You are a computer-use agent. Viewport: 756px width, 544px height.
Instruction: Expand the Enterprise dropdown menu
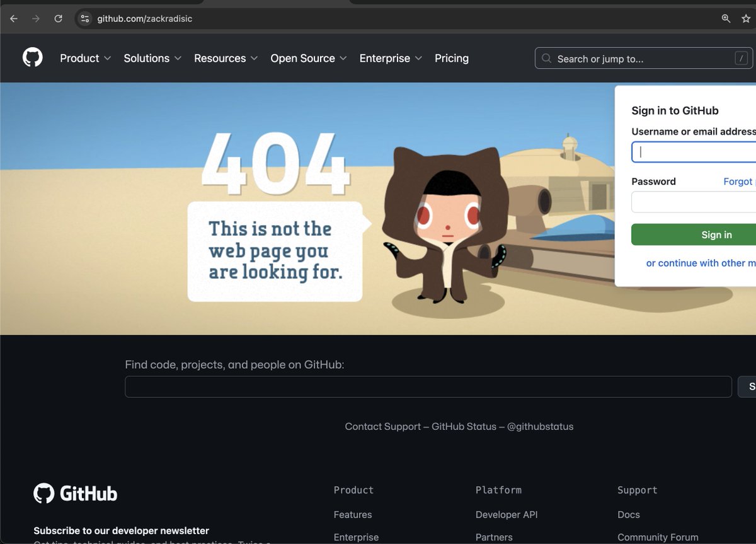click(x=391, y=58)
